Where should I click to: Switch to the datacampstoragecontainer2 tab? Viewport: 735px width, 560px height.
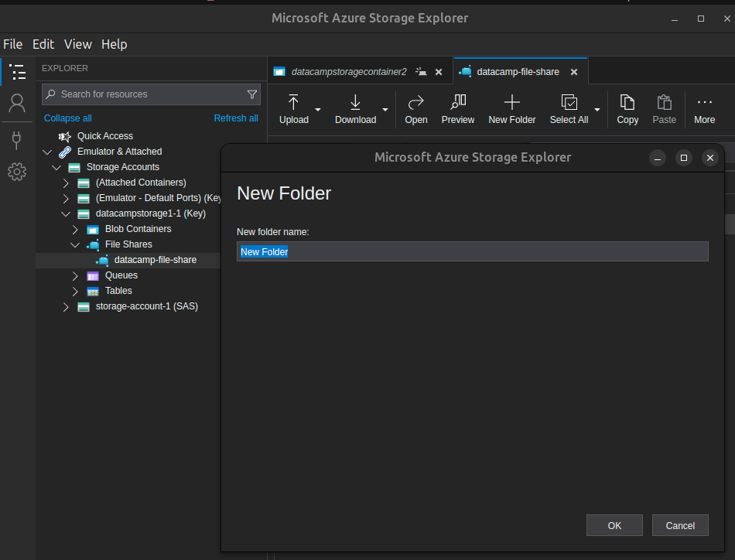click(348, 72)
